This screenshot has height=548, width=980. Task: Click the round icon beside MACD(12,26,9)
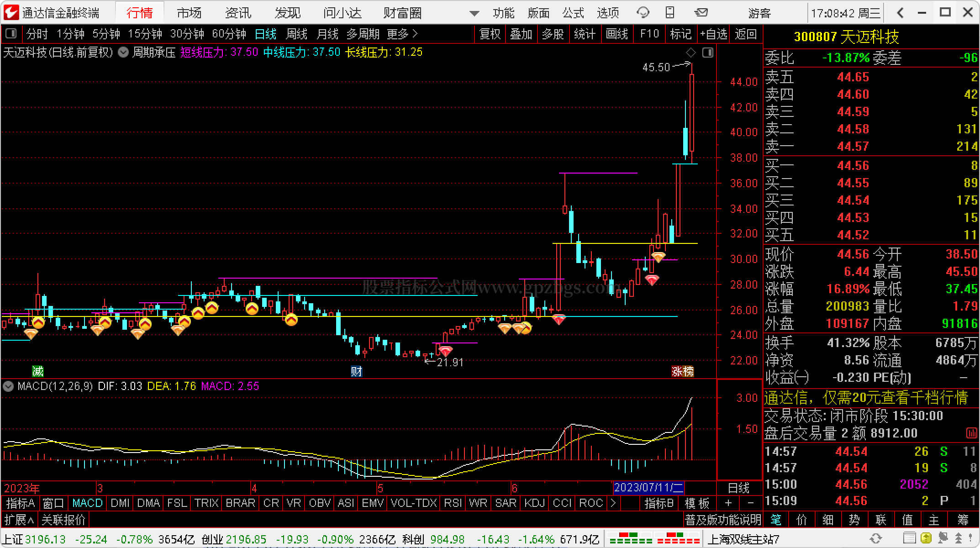(x=9, y=386)
